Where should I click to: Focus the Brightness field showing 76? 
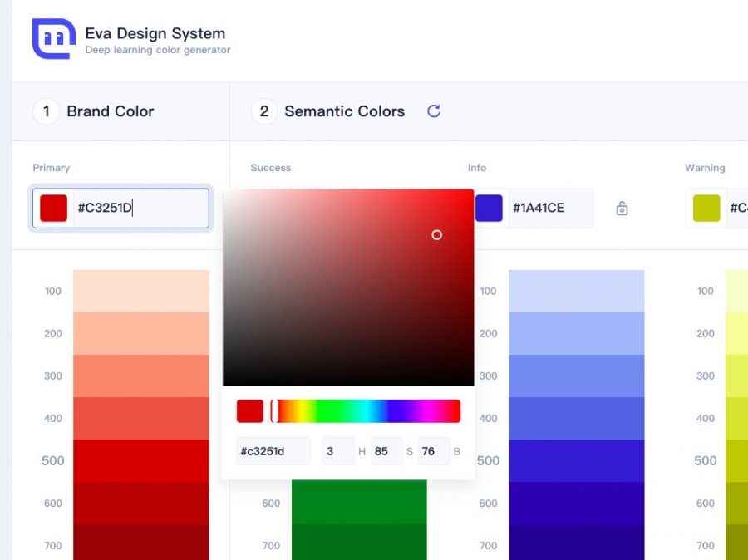click(x=434, y=451)
